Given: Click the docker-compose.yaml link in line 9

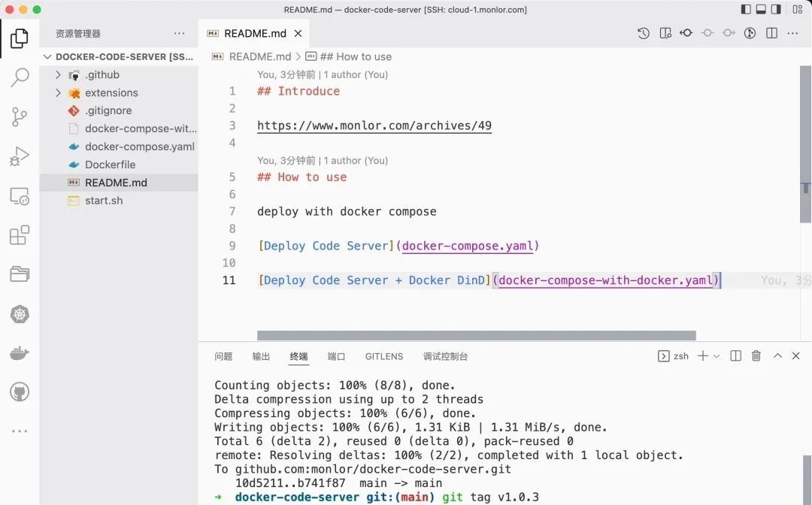Looking at the screenshot, I should pyautogui.click(x=469, y=246).
